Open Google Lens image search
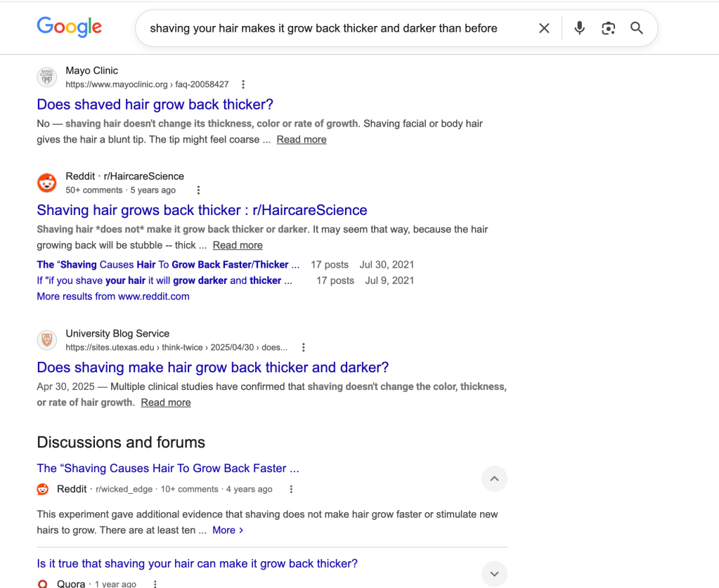Viewport: 719px width, 588px height. [x=608, y=28]
